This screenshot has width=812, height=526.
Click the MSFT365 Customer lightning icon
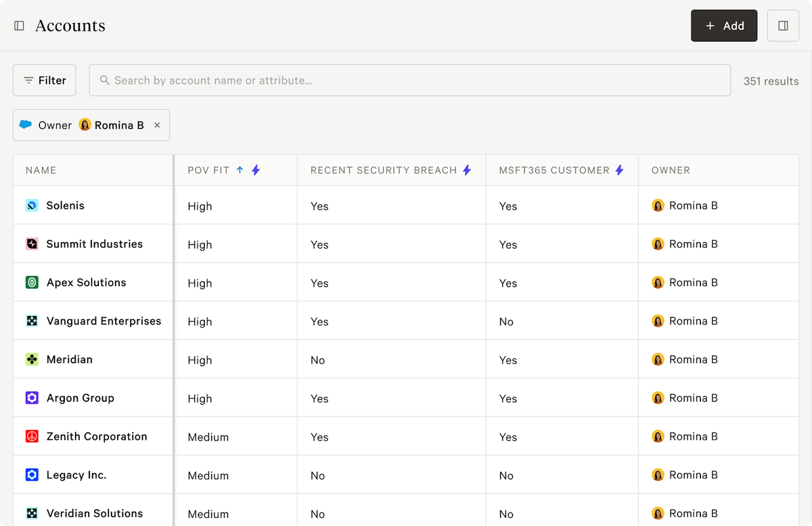click(619, 170)
